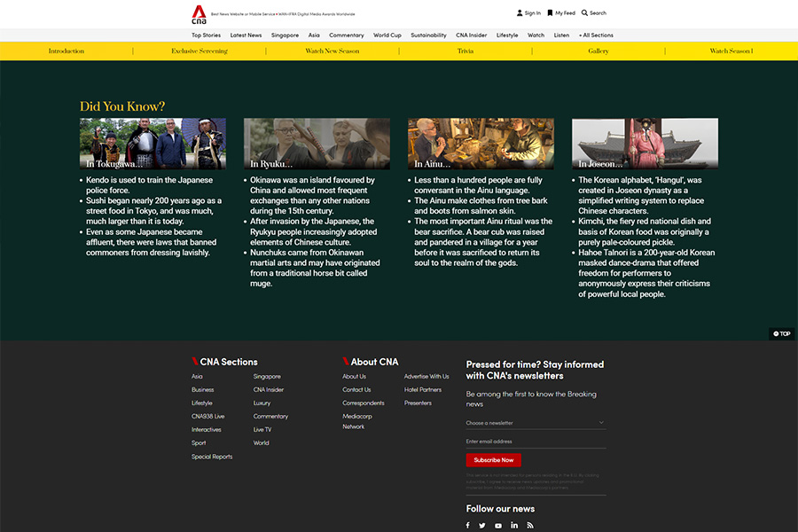Open the Presenters link

coord(418,403)
